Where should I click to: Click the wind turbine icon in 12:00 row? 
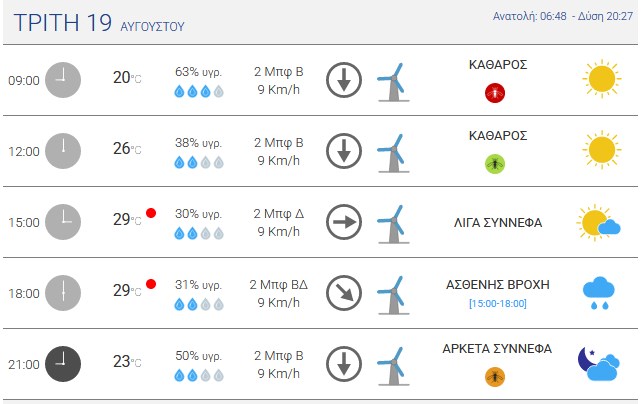[393, 153]
